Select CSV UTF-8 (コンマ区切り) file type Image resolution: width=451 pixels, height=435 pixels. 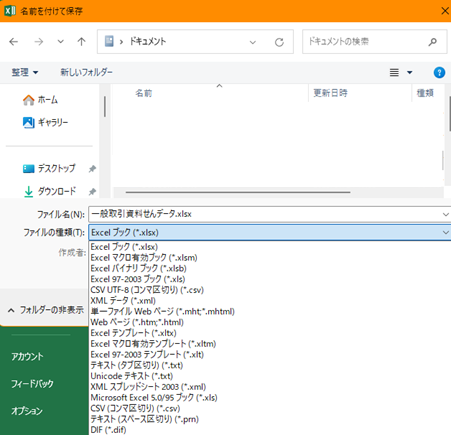(147, 290)
